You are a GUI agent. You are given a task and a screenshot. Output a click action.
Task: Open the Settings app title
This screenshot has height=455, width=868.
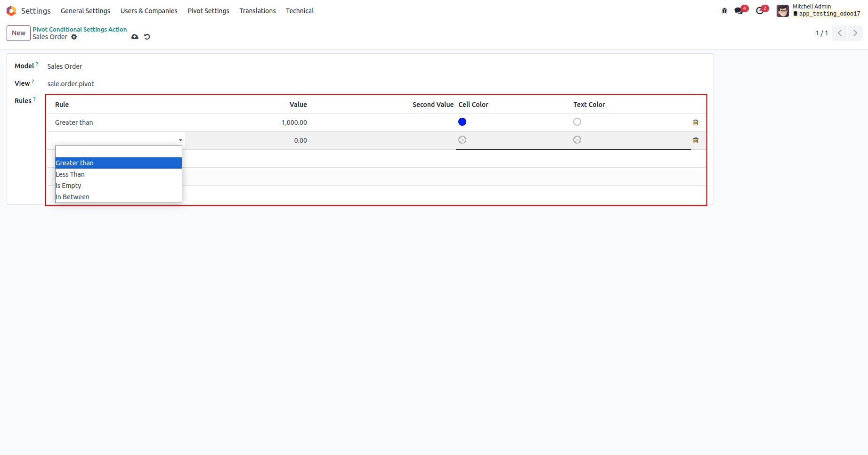click(x=36, y=11)
